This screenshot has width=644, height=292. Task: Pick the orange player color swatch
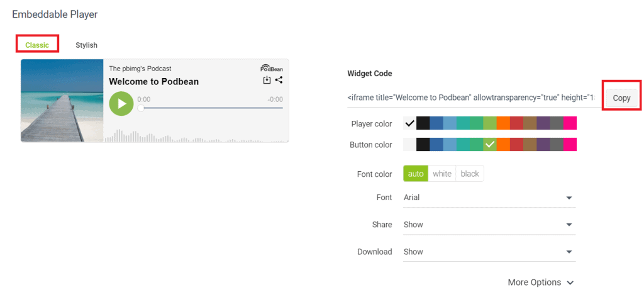[x=503, y=123]
